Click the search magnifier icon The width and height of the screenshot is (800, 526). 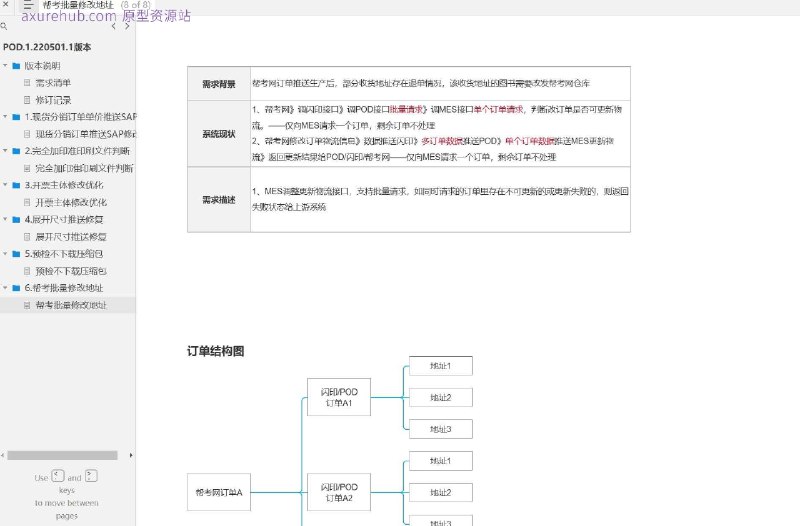click(4, 26)
